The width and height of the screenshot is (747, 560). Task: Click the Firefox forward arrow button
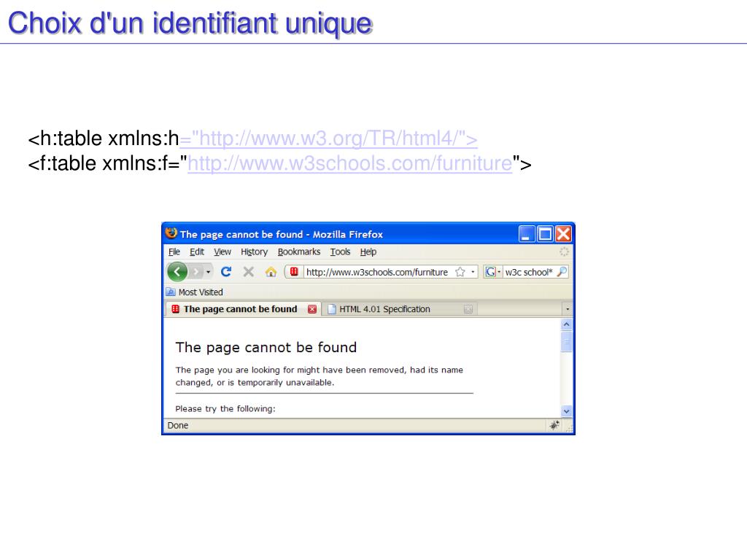196,272
